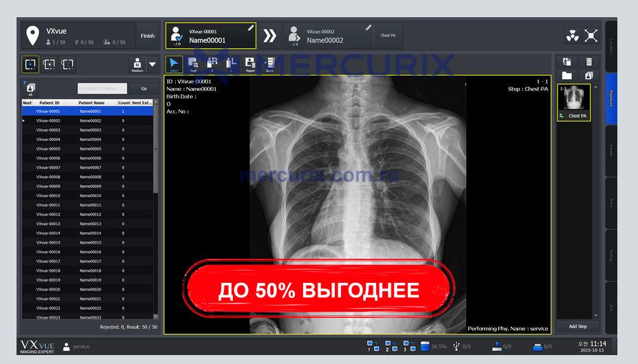The width and height of the screenshot is (638, 364).
Task: Click the service user icon in status bar
Action: pos(66,347)
